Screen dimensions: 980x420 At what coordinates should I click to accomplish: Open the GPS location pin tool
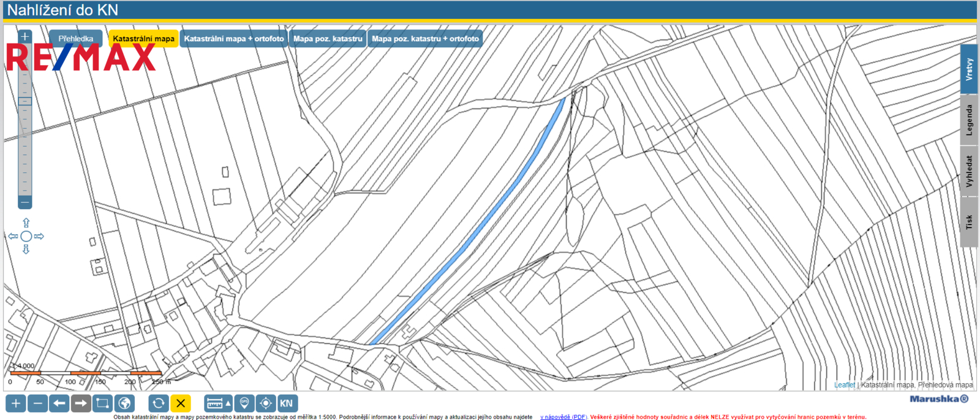244,403
